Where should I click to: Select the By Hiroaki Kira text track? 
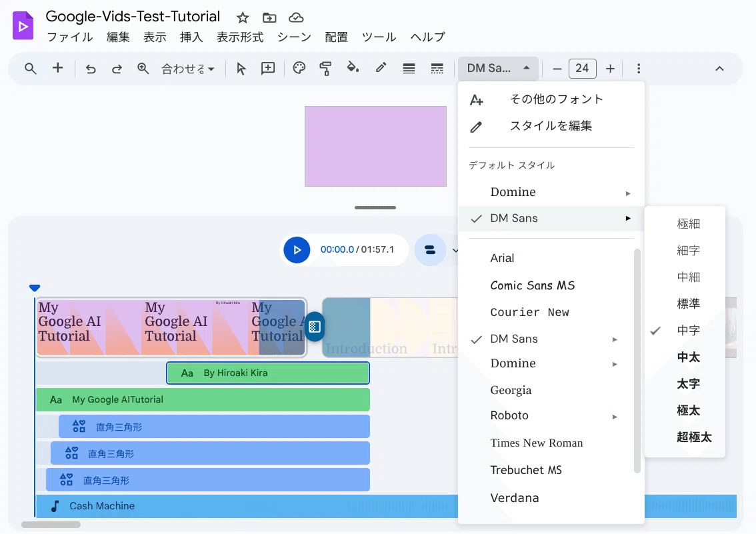coord(268,373)
